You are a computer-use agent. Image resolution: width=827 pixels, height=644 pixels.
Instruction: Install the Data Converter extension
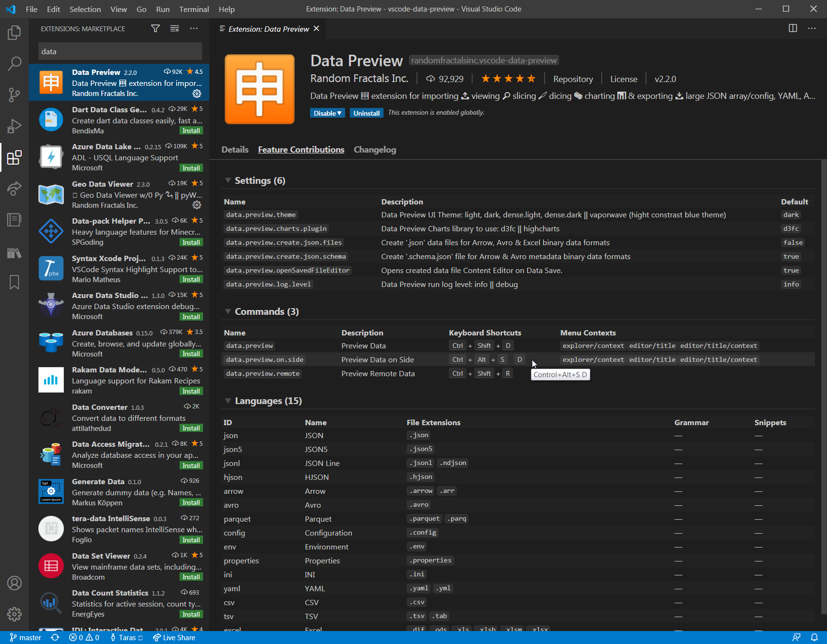(x=191, y=429)
